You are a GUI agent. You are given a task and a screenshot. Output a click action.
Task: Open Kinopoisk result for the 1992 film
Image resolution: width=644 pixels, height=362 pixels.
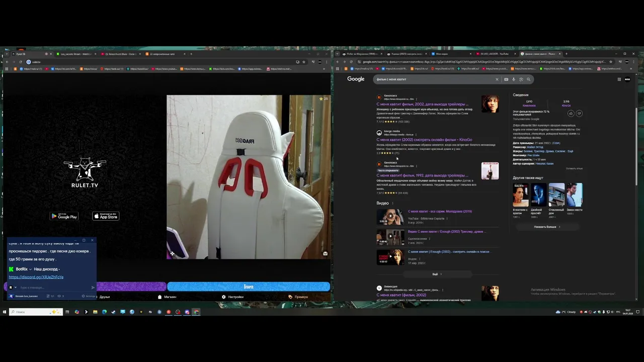422,175
